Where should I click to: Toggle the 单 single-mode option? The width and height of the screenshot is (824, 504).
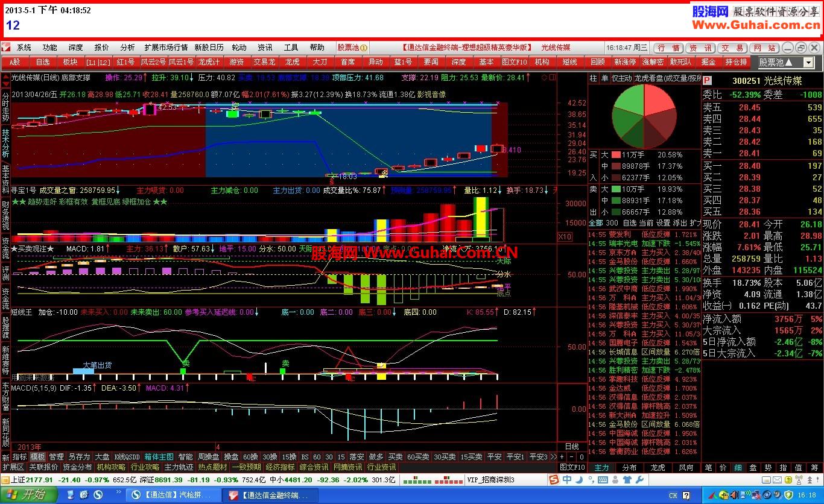coord(605,78)
